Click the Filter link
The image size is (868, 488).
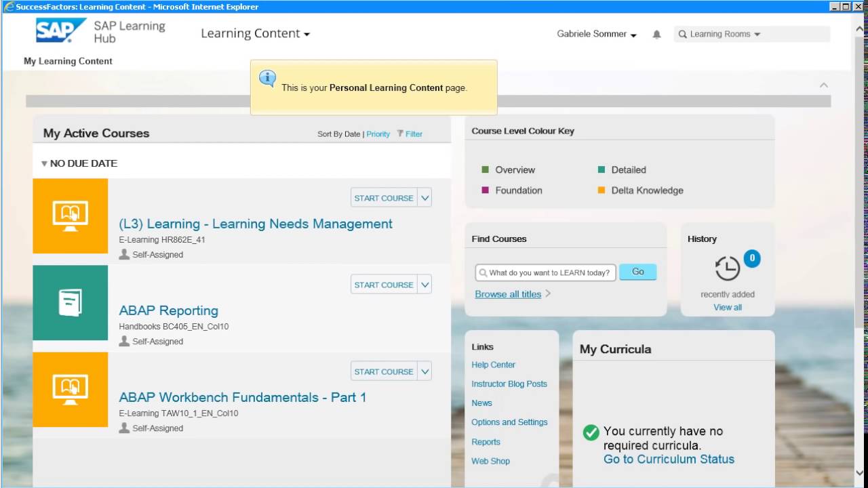414,134
